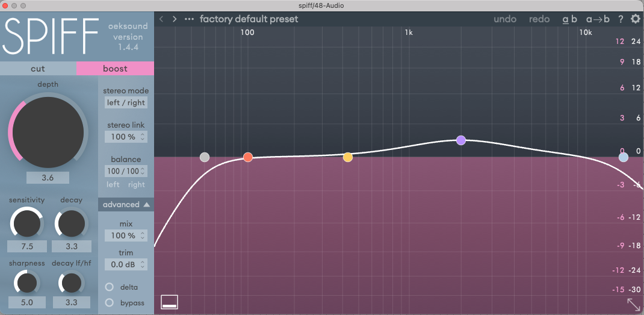644x315 pixels.
Task: Switch to cut mode tab
Action: click(x=38, y=69)
